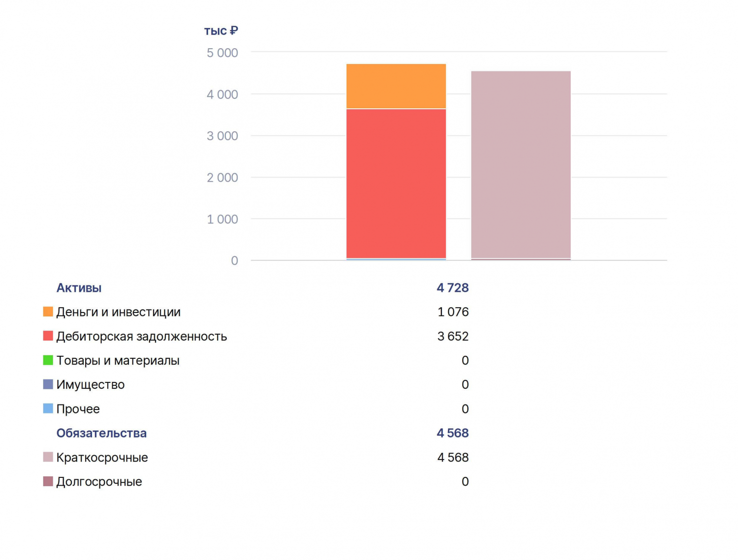The height and width of the screenshot is (560, 738).
Task: Click the red segment of the assets bar
Action: (396, 184)
